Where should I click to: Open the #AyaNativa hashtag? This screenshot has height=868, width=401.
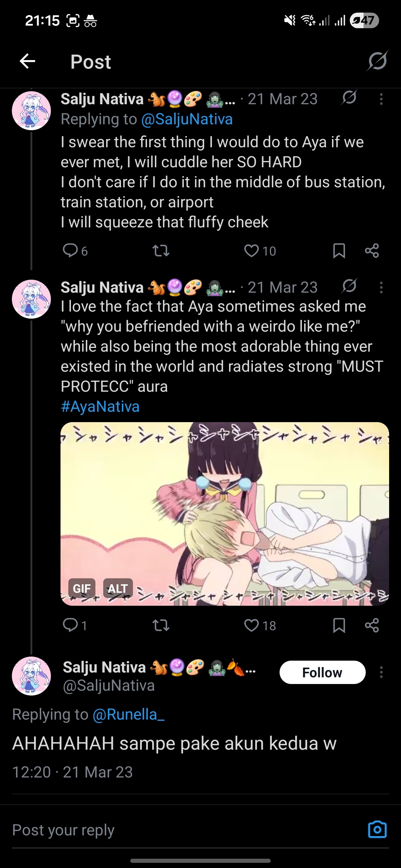[x=100, y=407]
